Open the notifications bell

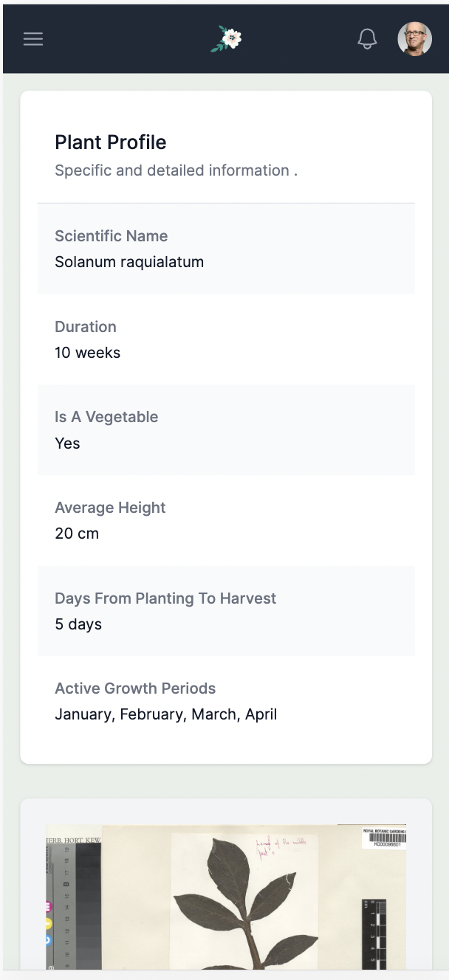pos(367,39)
